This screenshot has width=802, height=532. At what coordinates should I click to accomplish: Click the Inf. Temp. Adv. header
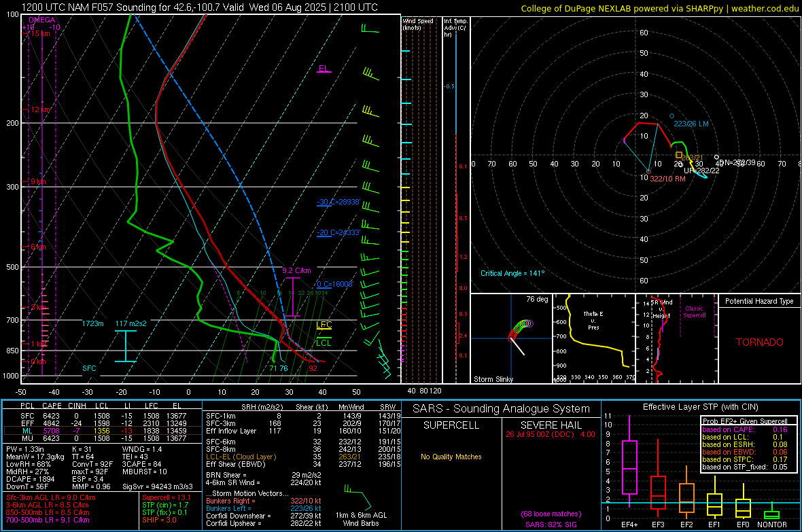(455, 28)
